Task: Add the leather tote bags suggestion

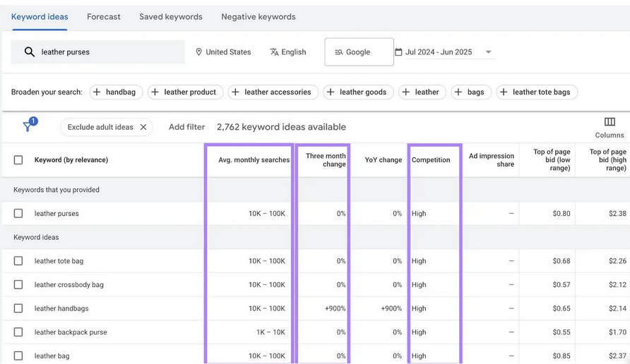Action: click(537, 92)
